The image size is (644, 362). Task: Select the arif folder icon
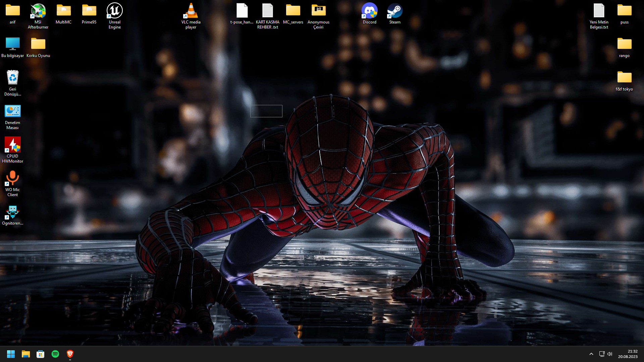(12, 11)
